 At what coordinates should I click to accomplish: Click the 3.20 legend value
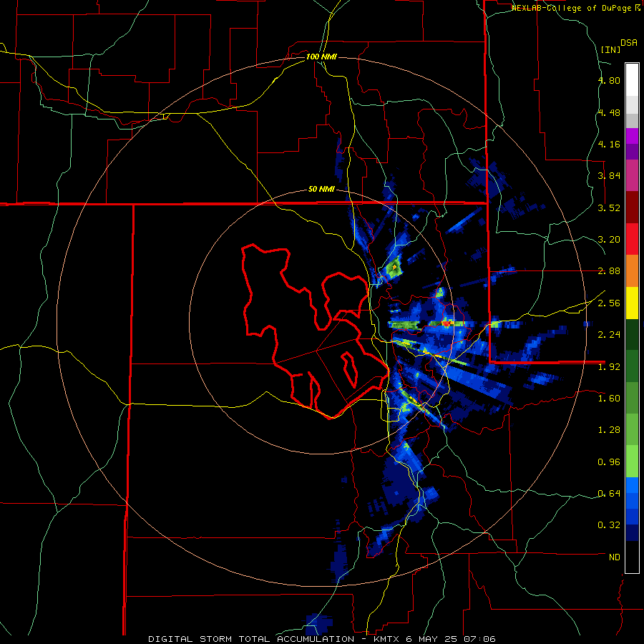(609, 240)
